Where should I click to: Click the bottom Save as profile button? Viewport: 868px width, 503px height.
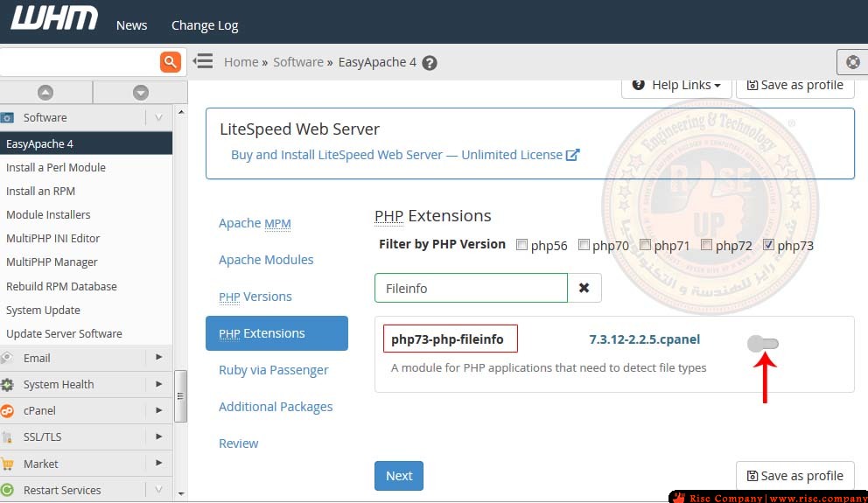click(795, 476)
